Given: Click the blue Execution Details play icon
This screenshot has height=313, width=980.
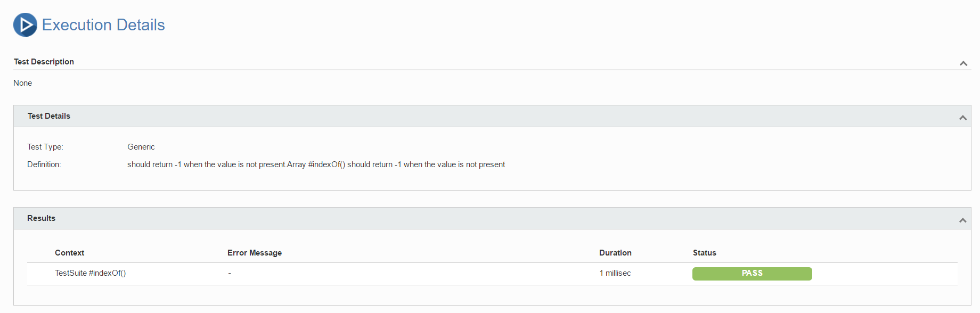Looking at the screenshot, I should (x=25, y=25).
